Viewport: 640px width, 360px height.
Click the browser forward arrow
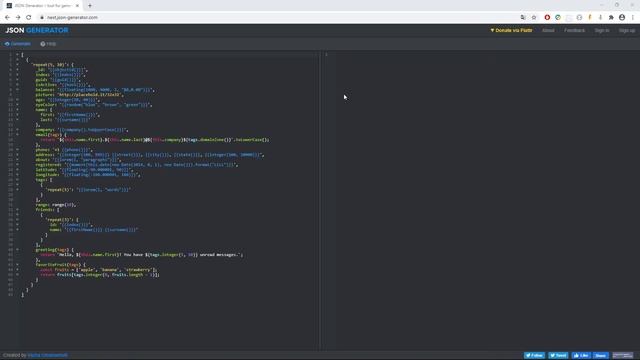point(18,18)
